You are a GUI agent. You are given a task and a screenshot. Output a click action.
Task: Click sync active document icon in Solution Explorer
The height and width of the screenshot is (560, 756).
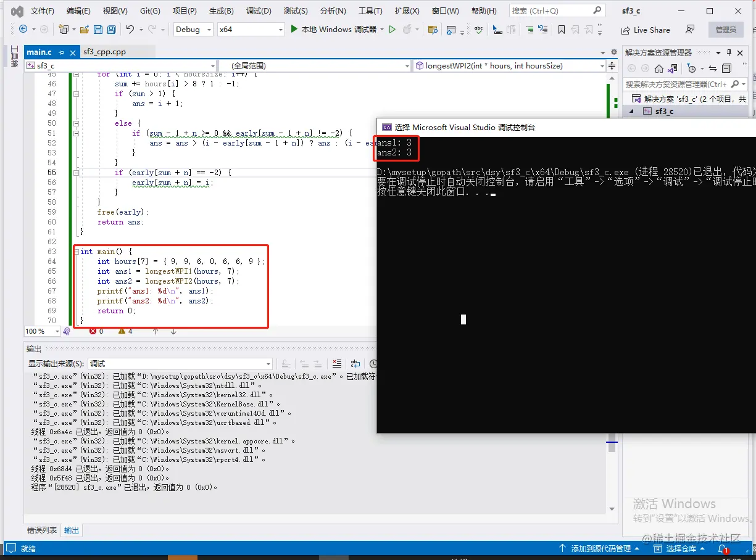click(x=713, y=68)
